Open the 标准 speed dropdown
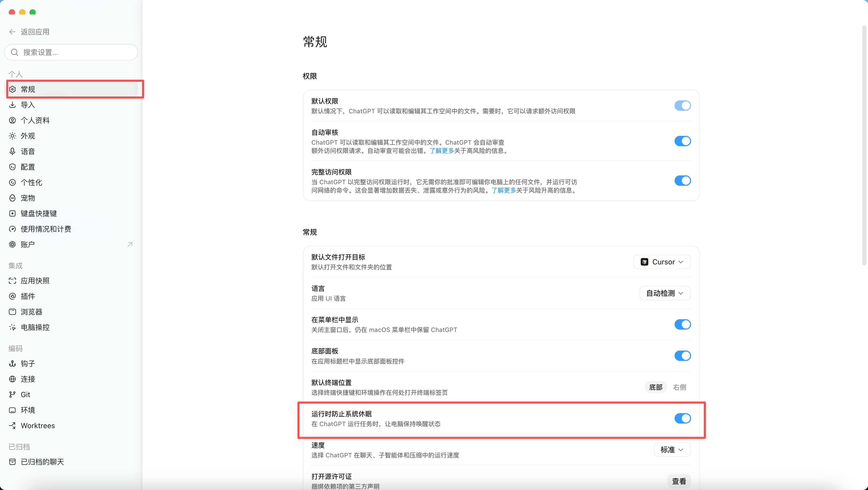The height and width of the screenshot is (490, 868). click(x=672, y=450)
